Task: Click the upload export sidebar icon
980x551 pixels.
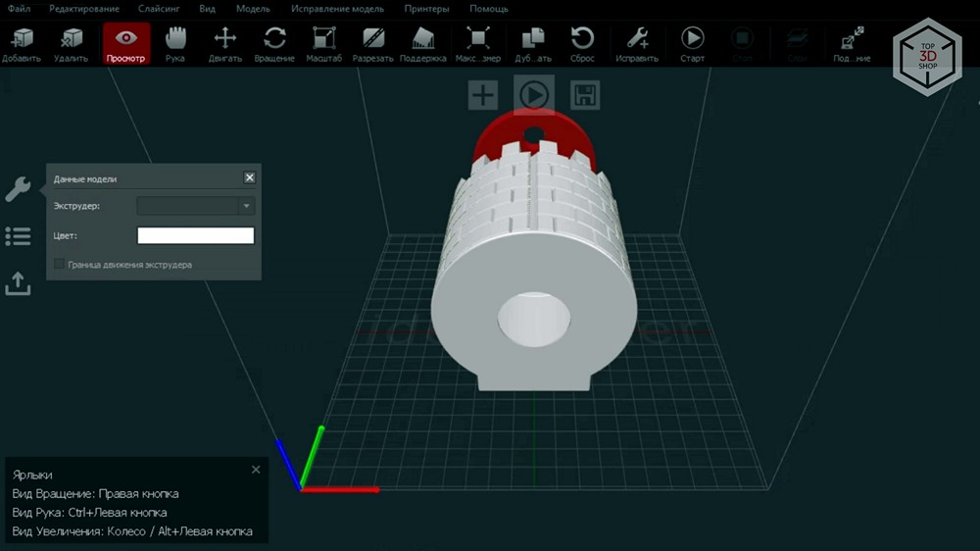Action: tap(18, 283)
